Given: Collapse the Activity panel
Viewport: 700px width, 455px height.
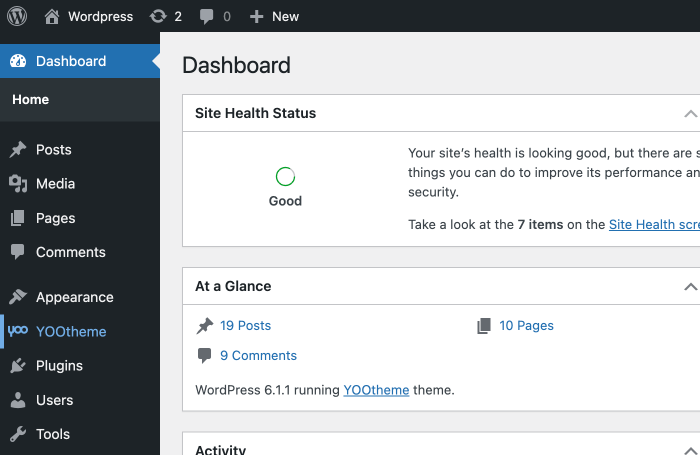Looking at the screenshot, I should pos(691,450).
